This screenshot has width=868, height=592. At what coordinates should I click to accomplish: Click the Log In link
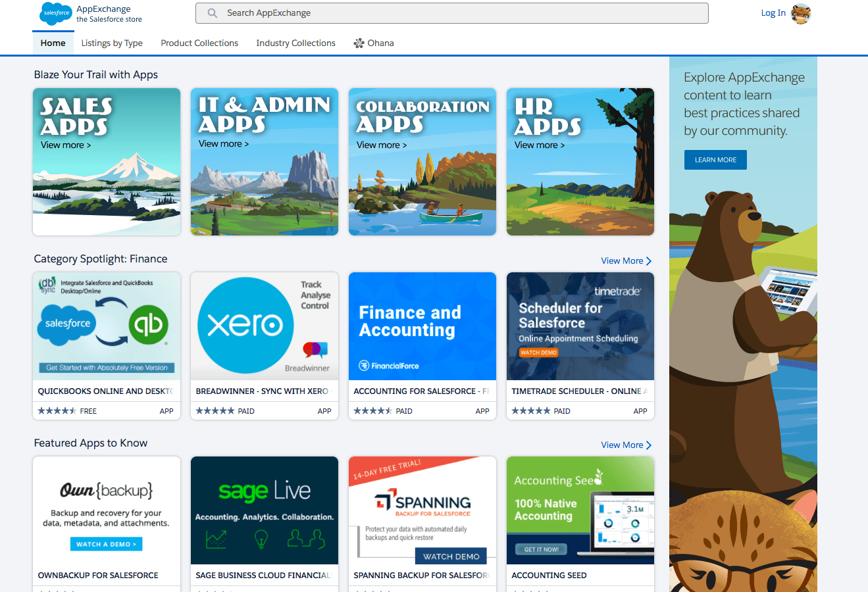(773, 13)
